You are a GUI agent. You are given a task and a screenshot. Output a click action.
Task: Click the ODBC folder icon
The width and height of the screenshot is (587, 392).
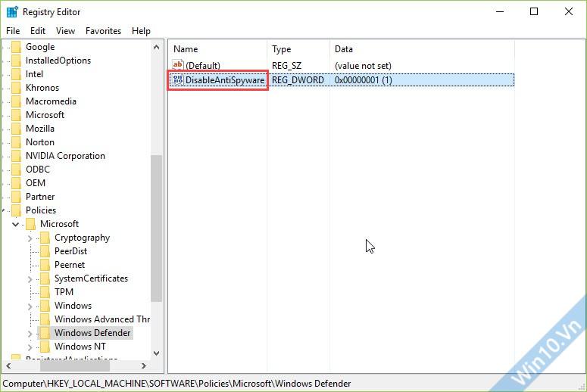pyautogui.click(x=16, y=170)
